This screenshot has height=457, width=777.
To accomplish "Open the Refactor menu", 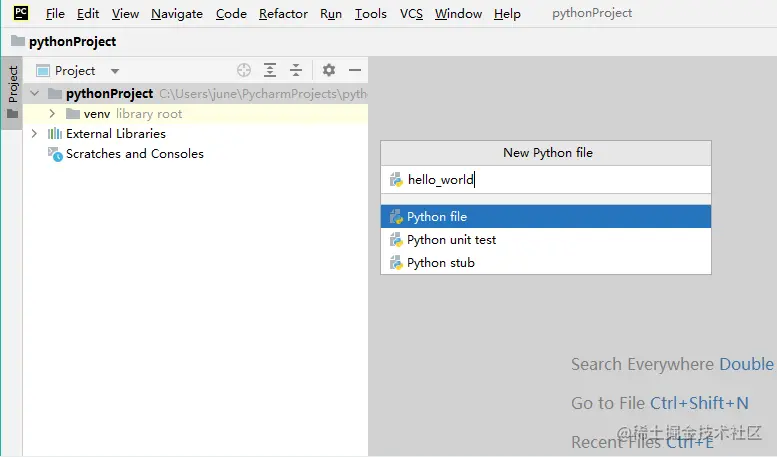I will pyautogui.click(x=283, y=14).
